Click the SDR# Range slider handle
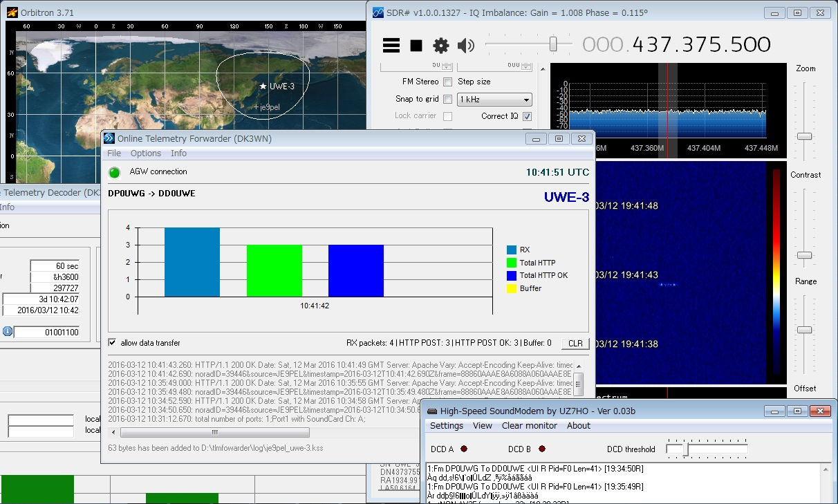The width and height of the screenshot is (838, 504). pos(804,330)
